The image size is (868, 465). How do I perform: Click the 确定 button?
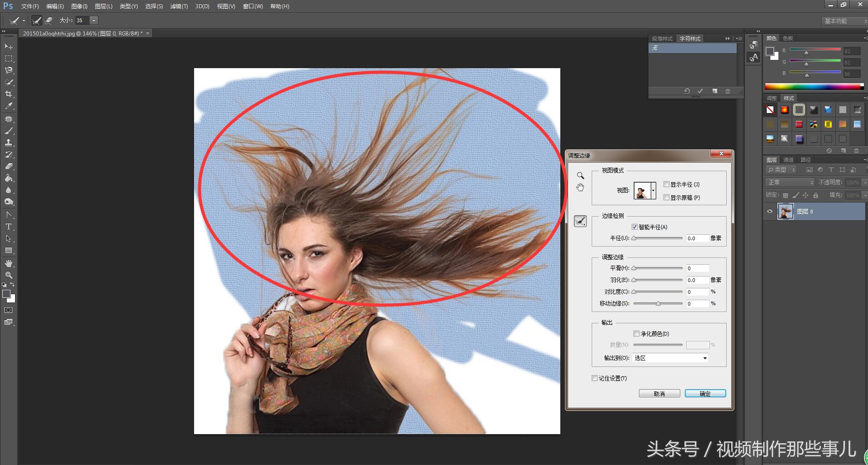point(705,394)
